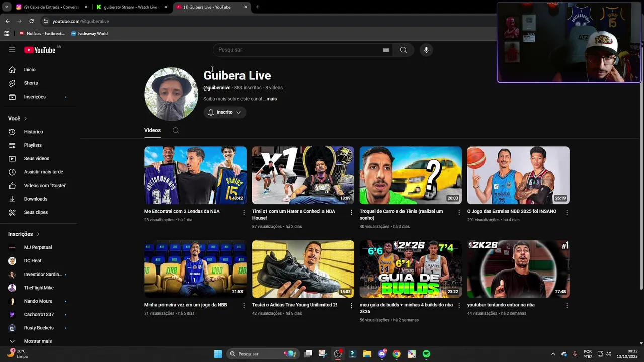Search within channel using magnifier icon
Viewport: 644px width, 362px height.
(176, 130)
